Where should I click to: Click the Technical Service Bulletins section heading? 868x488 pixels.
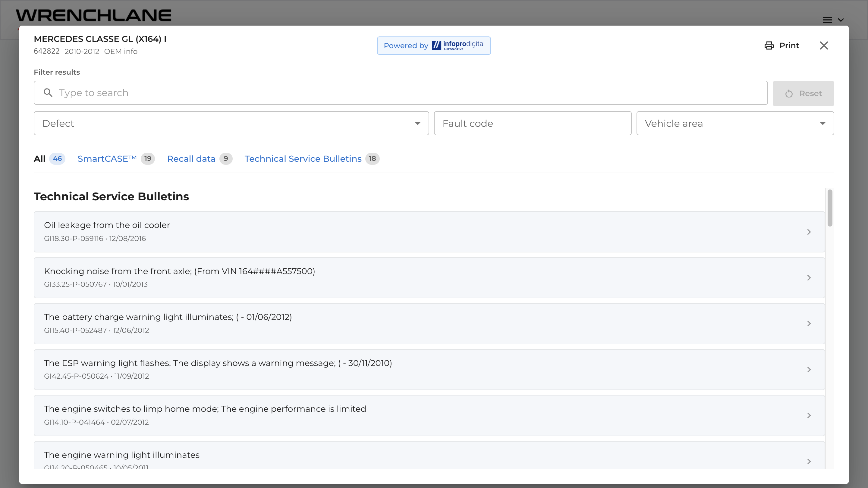111,196
